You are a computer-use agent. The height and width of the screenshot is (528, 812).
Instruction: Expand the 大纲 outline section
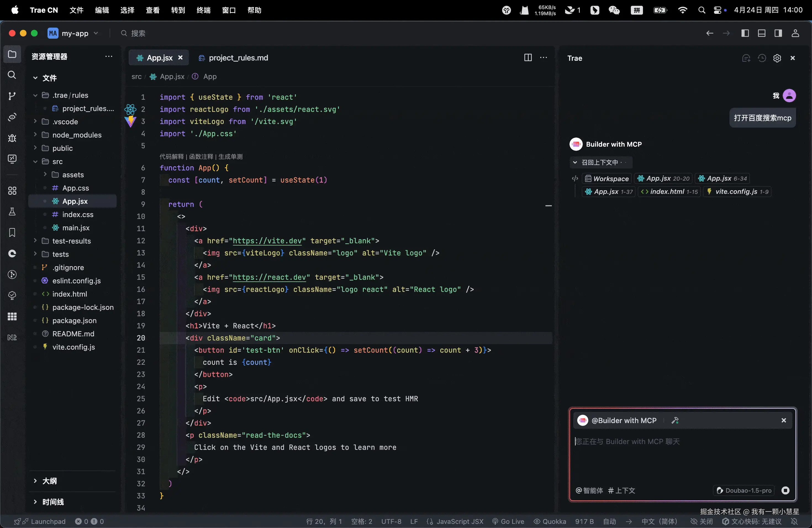(49, 481)
